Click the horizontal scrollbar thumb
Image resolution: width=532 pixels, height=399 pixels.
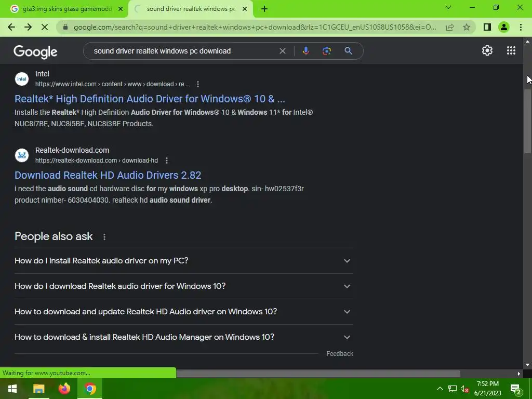(318, 374)
